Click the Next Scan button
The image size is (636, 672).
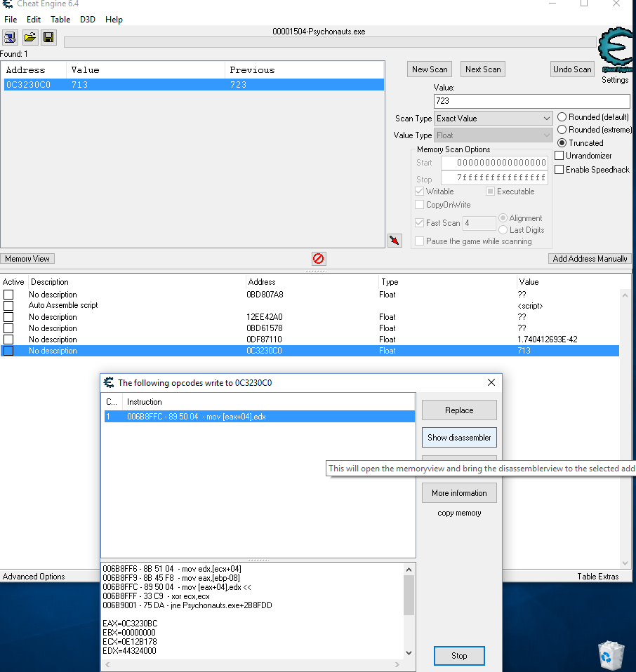coord(483,69)
